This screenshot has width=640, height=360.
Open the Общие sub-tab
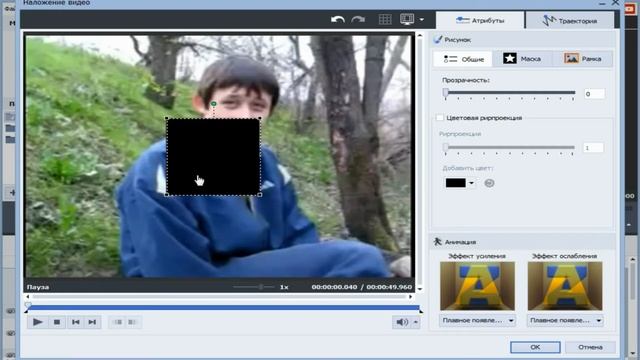[x=463, y=59]
